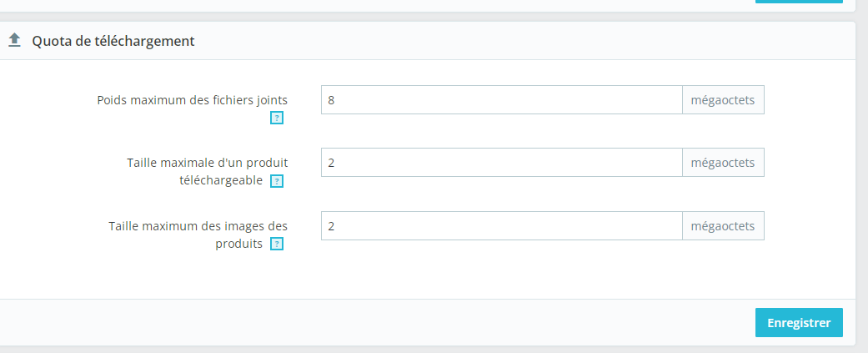This screenshot has height=353, width=868.
Task: Click blank panel area right of the mégaoctets units
Action: [x=810, y=166]
